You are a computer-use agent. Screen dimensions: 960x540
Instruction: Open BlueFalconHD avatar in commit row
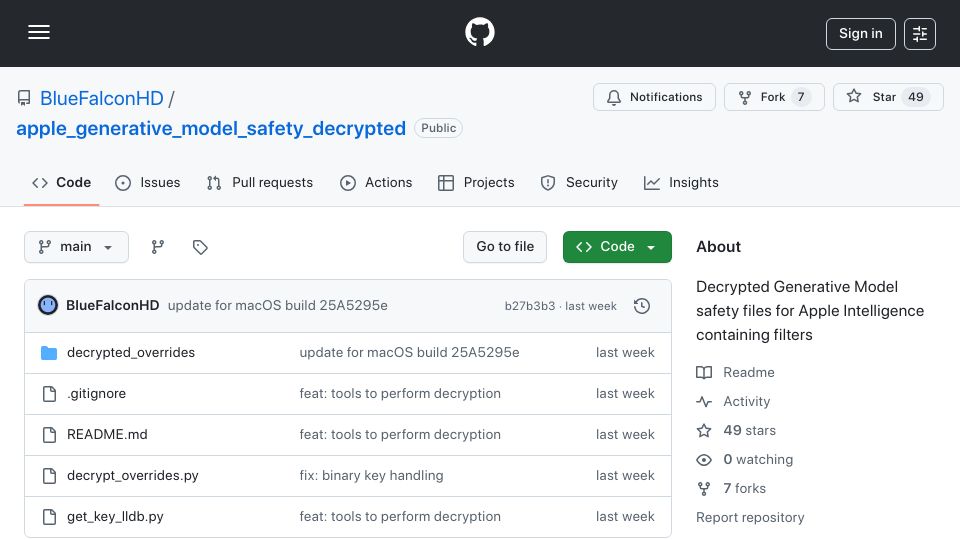tap(48, 305)
